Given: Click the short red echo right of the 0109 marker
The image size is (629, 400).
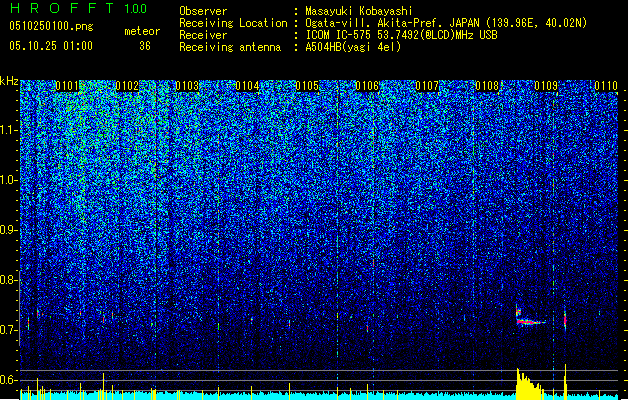Looking at the screenshot, I should 565,321.
